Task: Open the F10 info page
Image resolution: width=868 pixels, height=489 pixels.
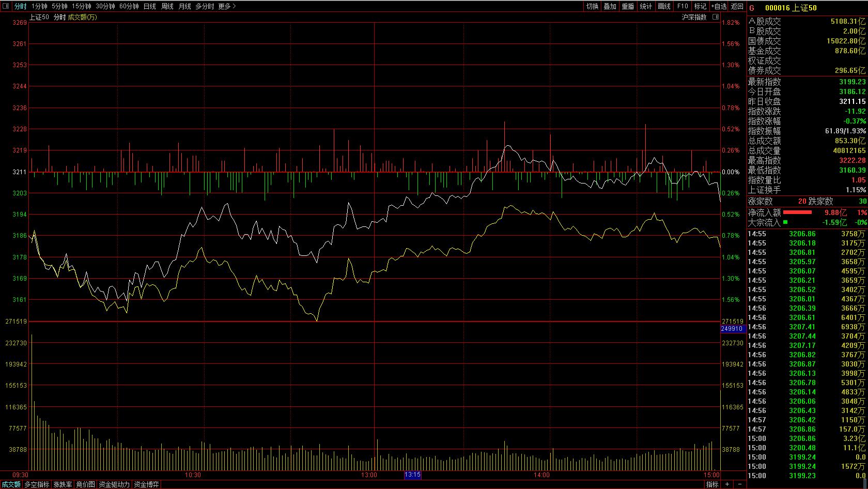Action: (x=683, y=6)
